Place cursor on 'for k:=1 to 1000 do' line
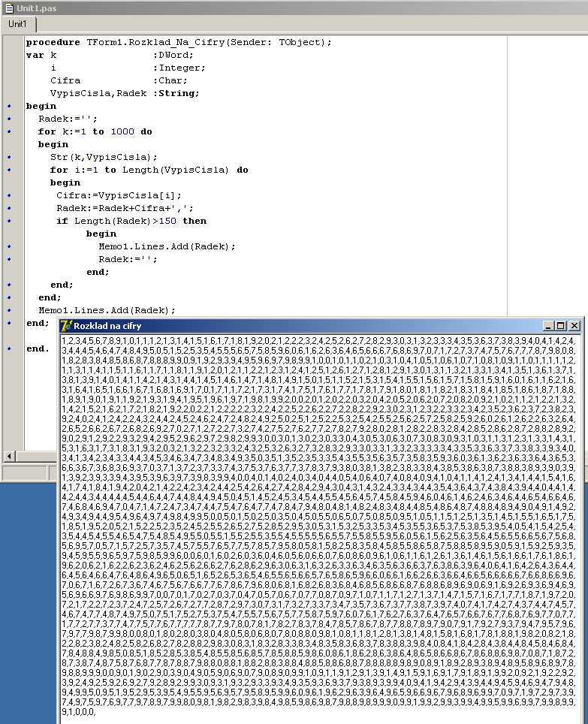Image resolution: width=588 pixels, height=724 pixels. [x=95, y=131]
